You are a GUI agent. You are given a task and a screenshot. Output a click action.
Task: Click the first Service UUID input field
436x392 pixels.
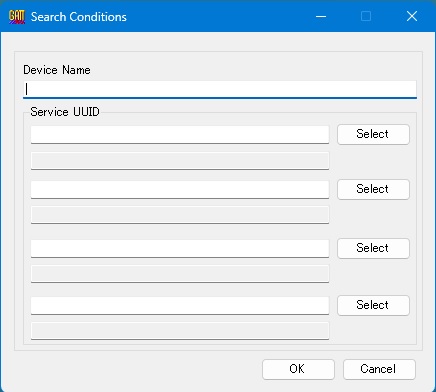pos(180,135)
